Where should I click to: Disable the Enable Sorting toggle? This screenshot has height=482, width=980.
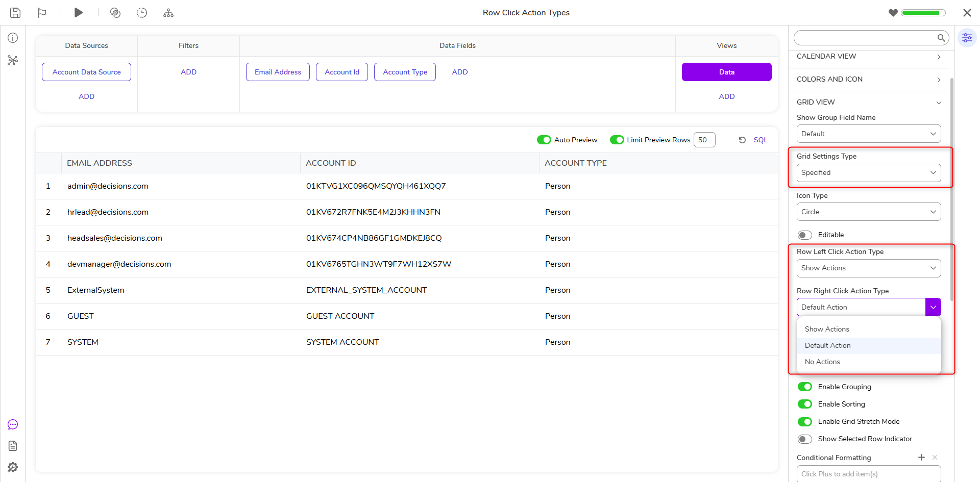pos(805,404)
